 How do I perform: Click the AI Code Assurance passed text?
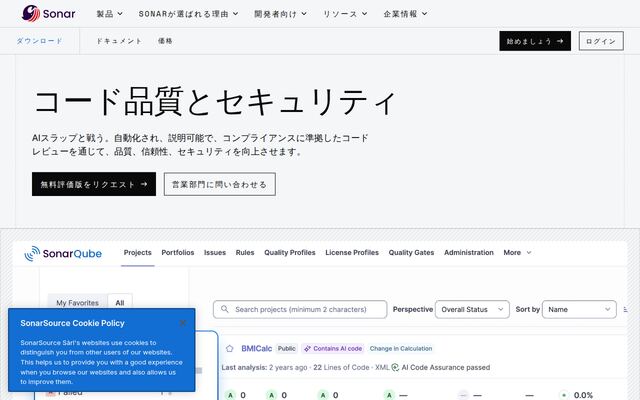446,367
